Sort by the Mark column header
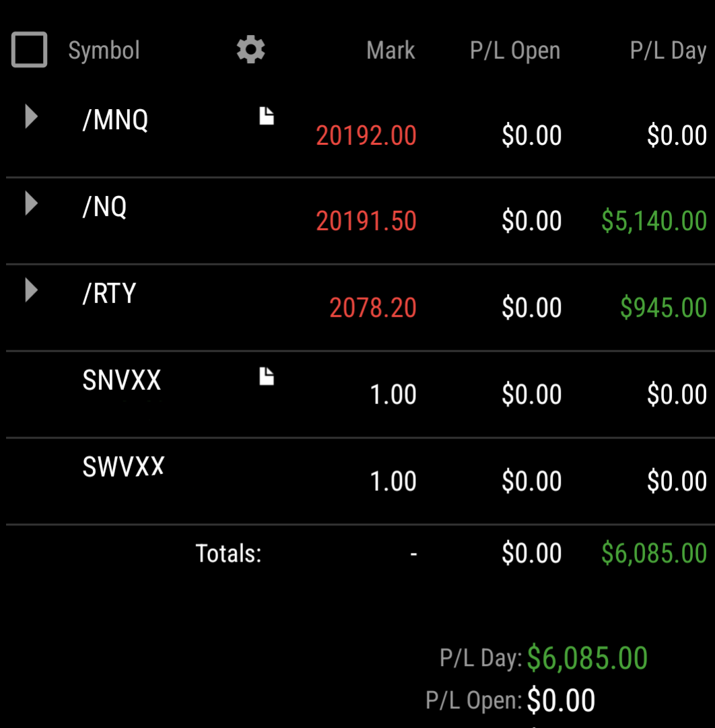Screen dimensions: 715x728 (390, 50)
